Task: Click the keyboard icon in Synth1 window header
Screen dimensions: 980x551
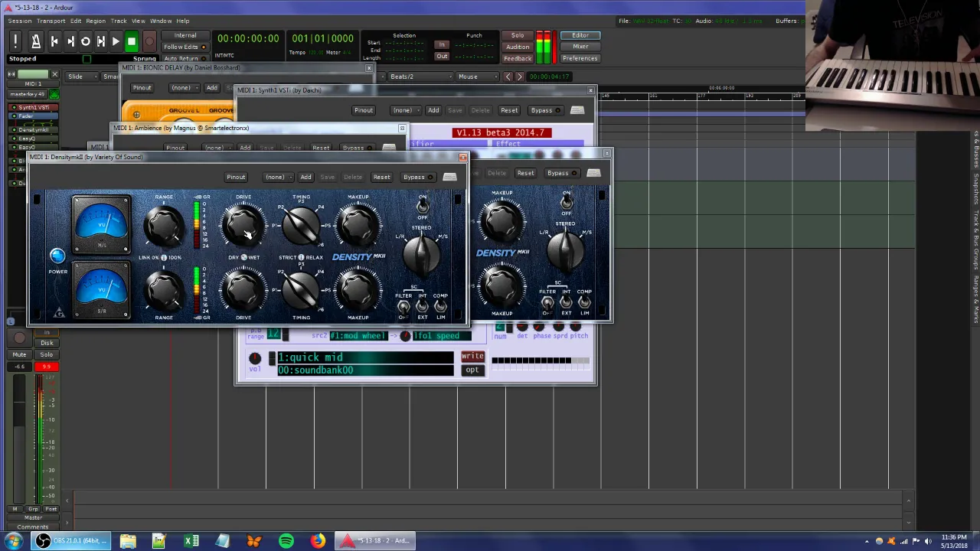Action: 577,110
